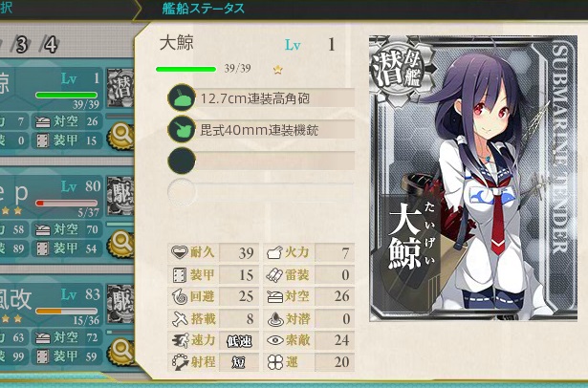This screenshot has height=388, width=588.
Task: Open details magnifier for Lv 80 ship
Action: point(120,244)
